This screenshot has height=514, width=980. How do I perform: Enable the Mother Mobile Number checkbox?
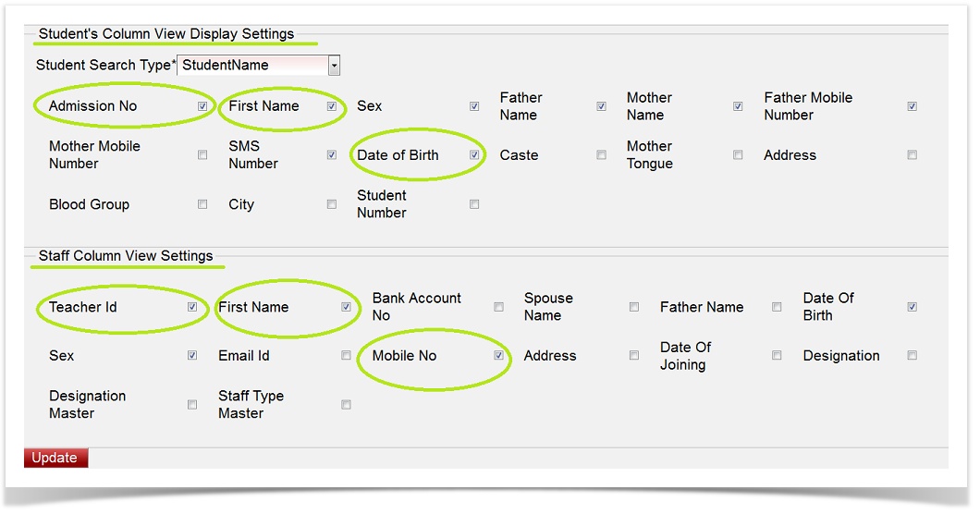[x=202, y=155]
